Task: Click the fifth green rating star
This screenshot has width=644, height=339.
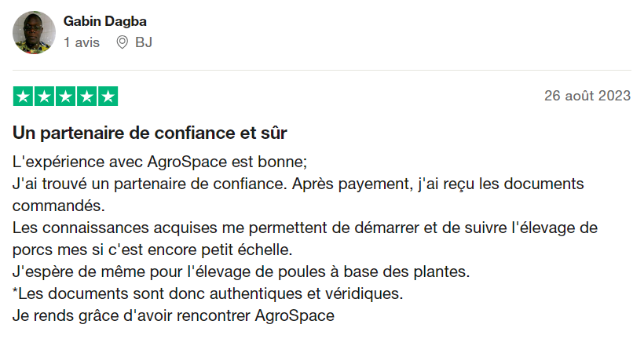Action: (x=108, y=97)
